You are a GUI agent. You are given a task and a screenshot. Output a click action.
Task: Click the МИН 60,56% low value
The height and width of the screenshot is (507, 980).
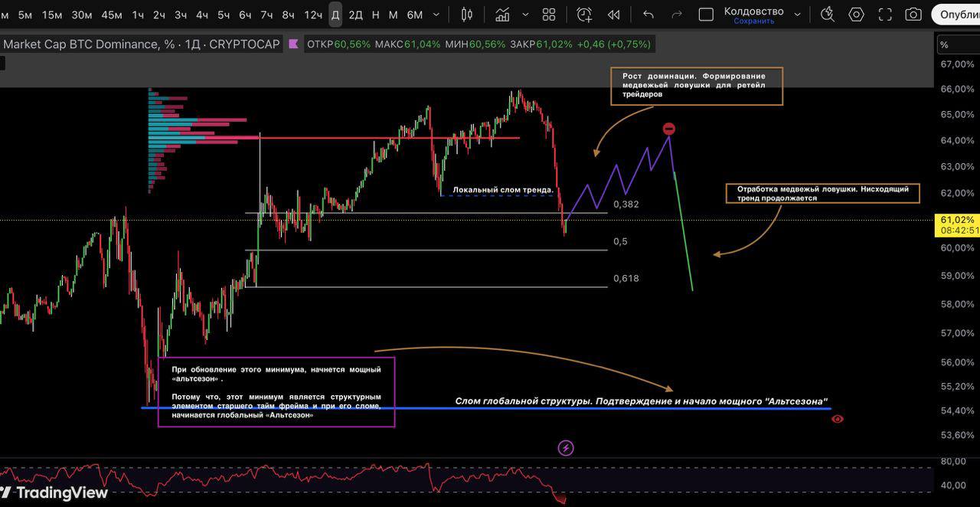(475, 44)
